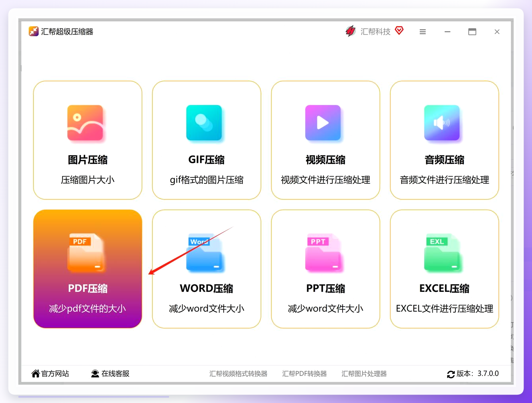
Task: Open 汇帮视频格式转换器 link
Action: [x=238, y=374]
